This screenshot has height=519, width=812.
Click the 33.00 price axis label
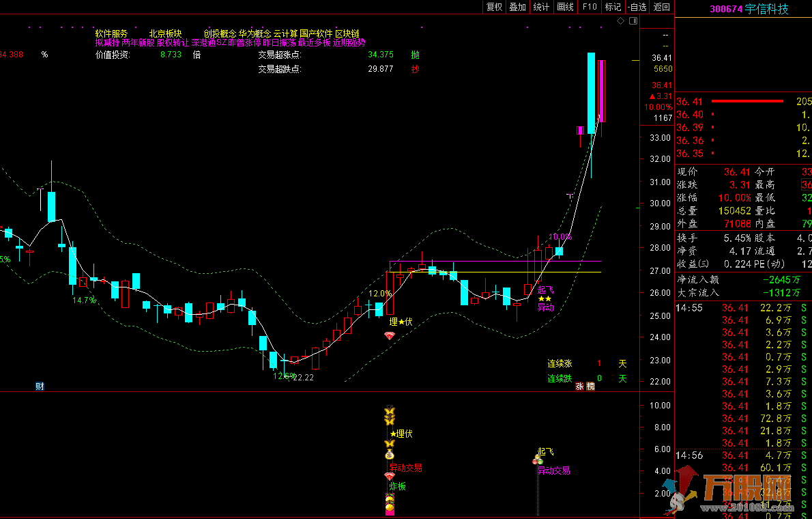(661, 138)
